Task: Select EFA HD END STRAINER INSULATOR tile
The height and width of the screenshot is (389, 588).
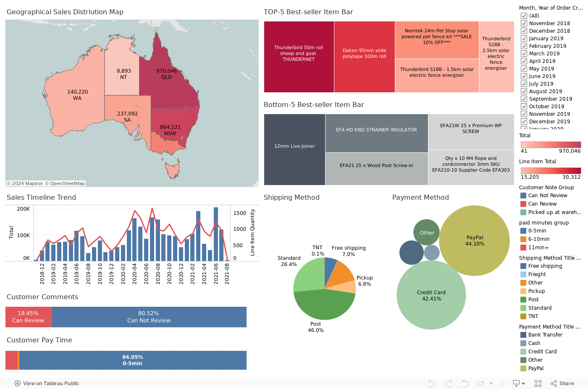Action: coord(376,133)
